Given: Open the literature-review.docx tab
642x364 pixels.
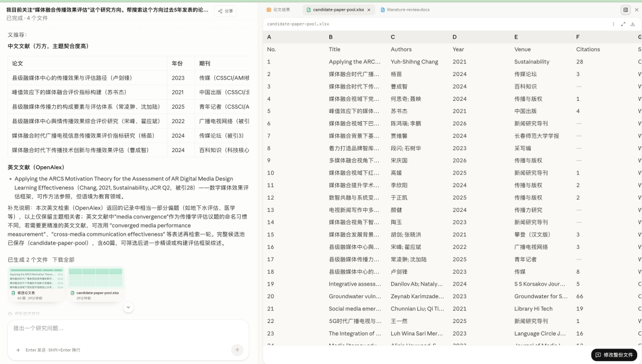Looking at the screenshot, I should [405, 10].
